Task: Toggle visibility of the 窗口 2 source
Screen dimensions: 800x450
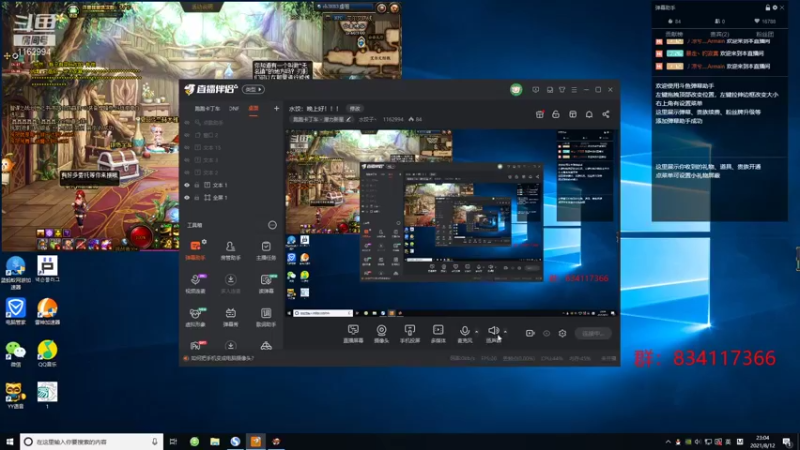Action: (187, 135)
